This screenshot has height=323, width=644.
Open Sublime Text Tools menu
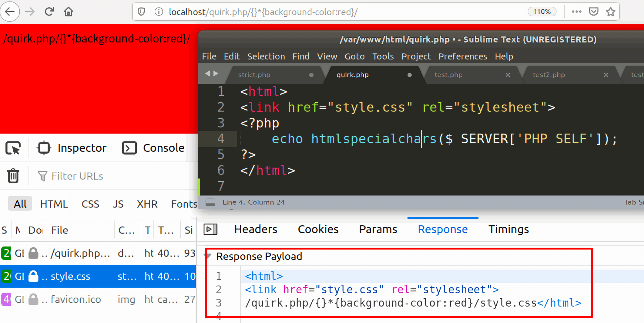(383, 56)
